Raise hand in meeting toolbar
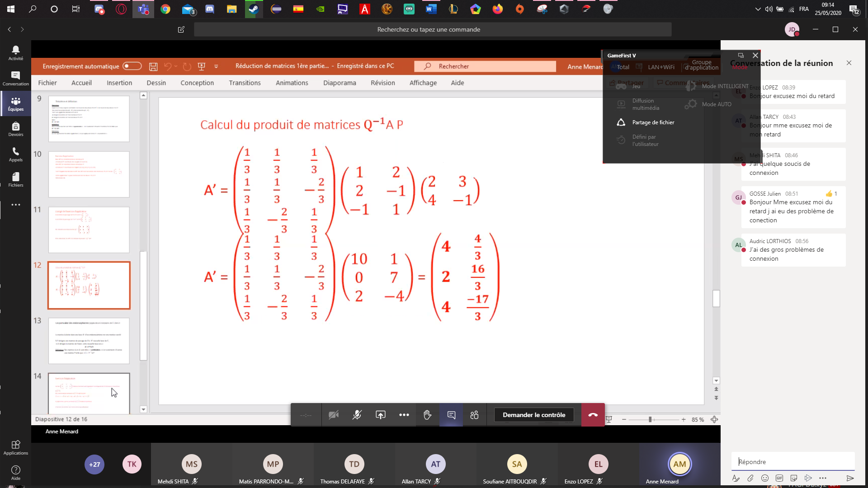Viewport: 868px width, 488px height. pos(427,415)
